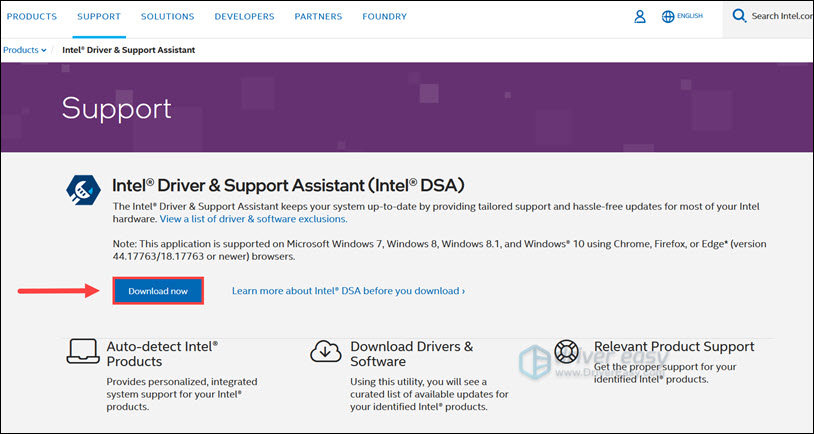Open the PARTNERS menu
Screen dimensions: 814x434
pyautogui.click(x=319, y=17)
